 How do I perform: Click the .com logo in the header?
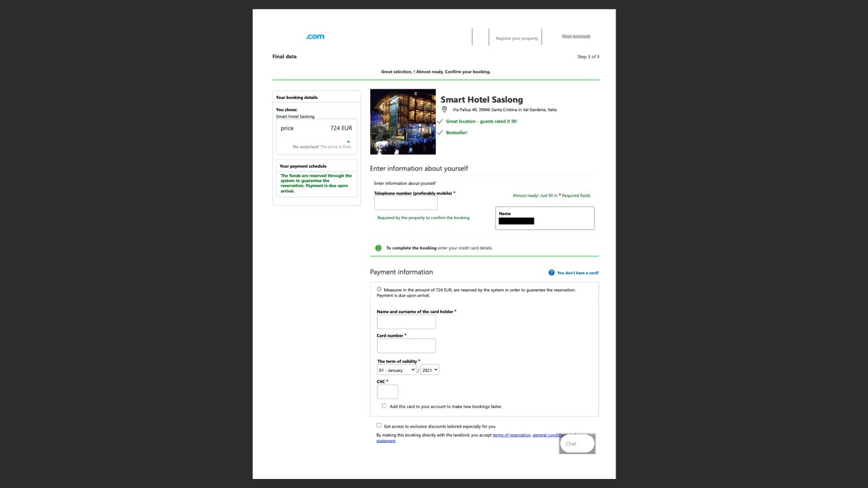[x=314, y=36]
